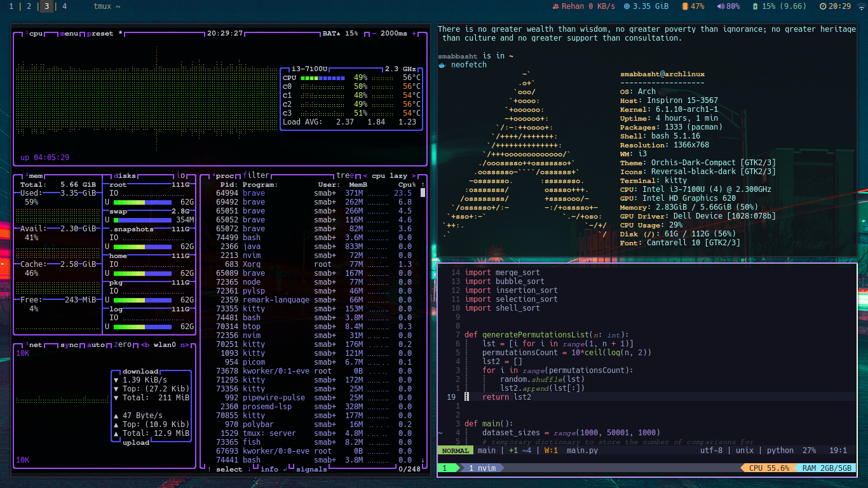Select java process with PID 2366
The width and height of the screenshot is (868, 488).
tap(314, 247)
